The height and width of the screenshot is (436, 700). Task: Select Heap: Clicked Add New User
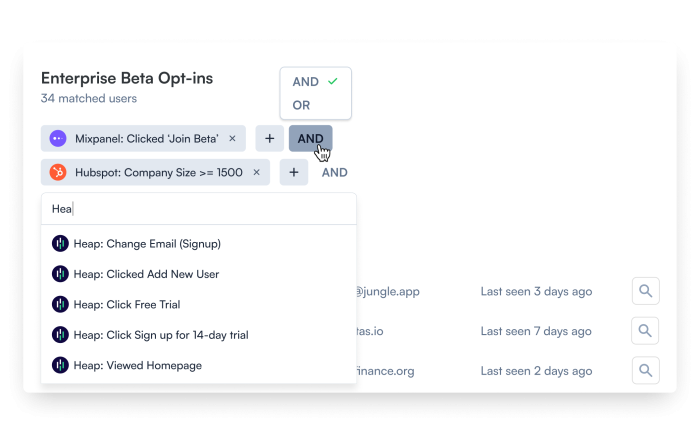coord(199,274)
